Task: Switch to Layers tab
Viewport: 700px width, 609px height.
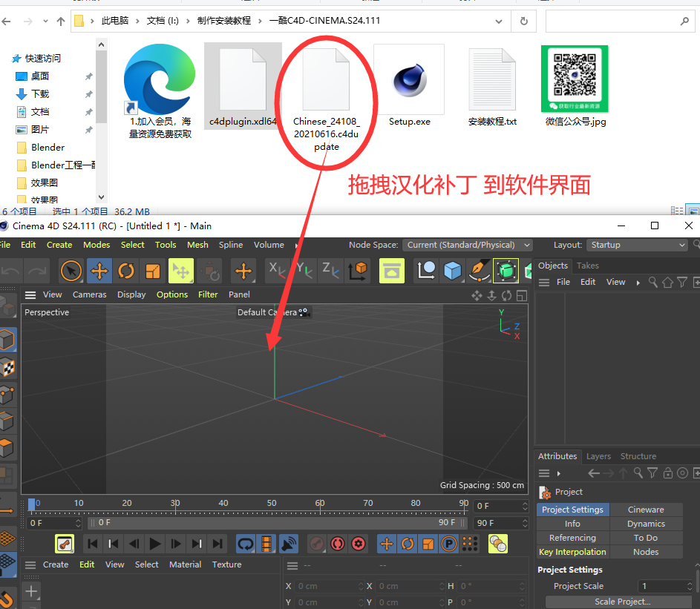Action: [x=598, y=456]
